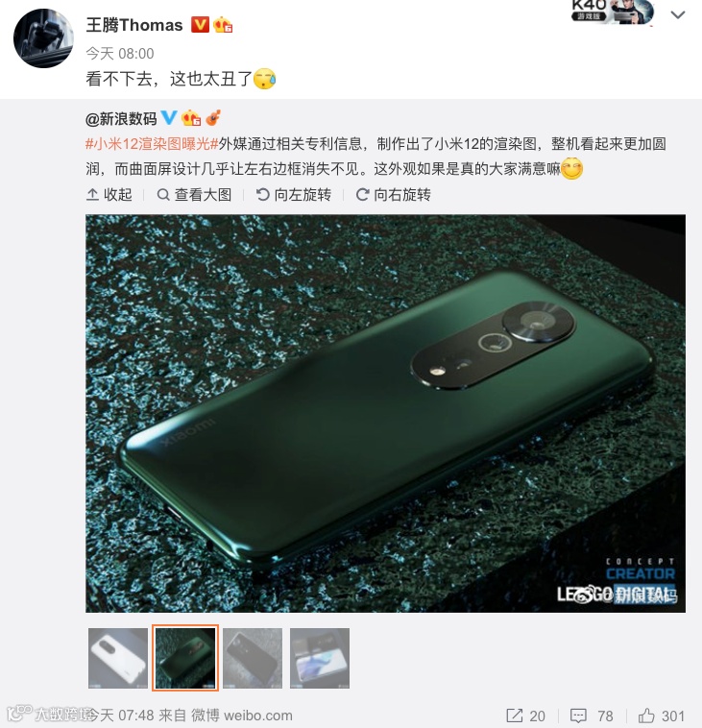Select the third dark phone thumbnail
The width and height of the screenshot is (702, 728).
click(x=253, y=658)
